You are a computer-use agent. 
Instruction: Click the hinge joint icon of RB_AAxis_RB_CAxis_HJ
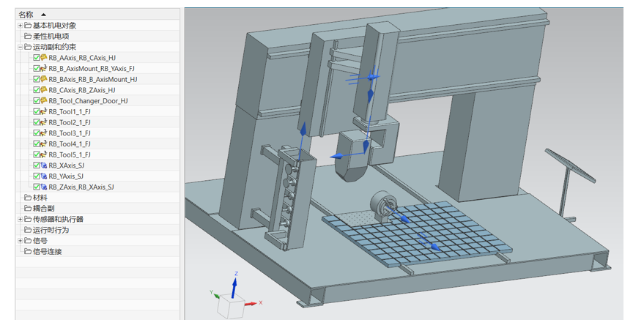(x=44, y=58)
